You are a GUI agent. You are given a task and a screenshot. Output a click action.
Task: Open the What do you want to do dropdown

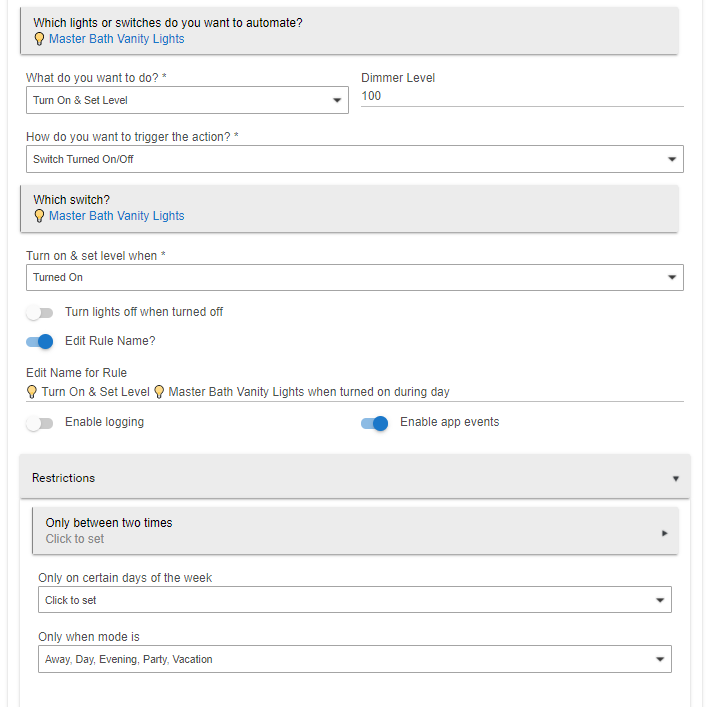[187, 100]
